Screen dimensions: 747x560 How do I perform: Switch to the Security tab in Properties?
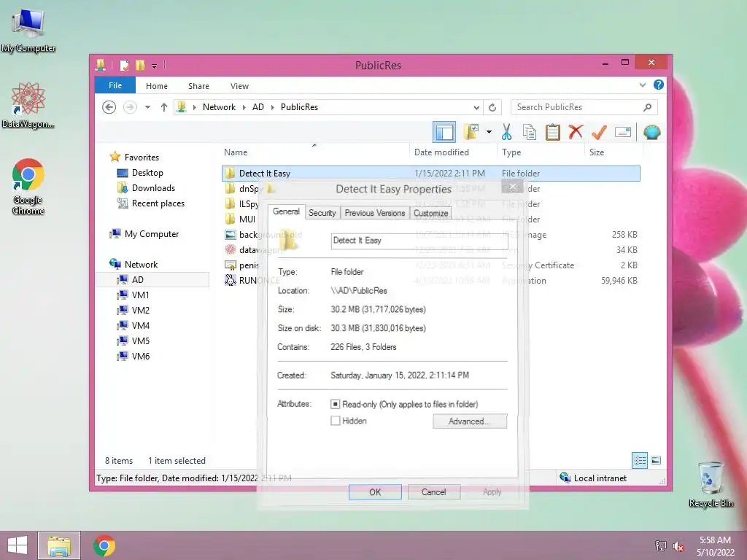(322, 213)
